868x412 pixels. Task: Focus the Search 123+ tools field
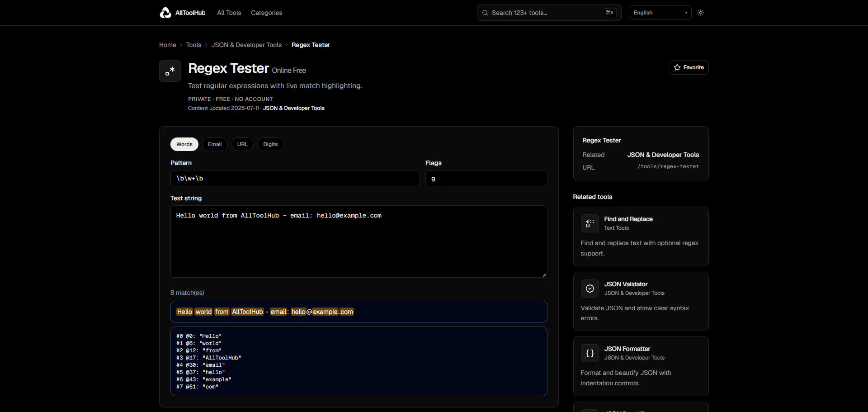pos(549,13)
